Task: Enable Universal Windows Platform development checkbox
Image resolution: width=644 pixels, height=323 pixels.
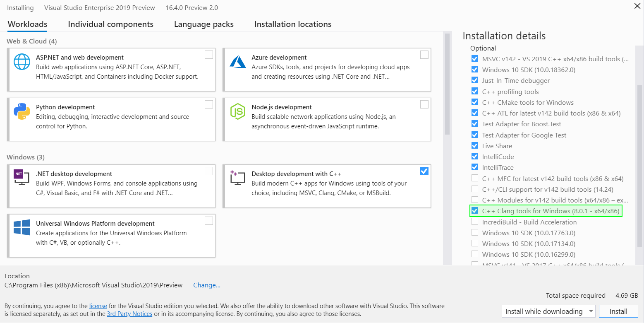Action: coord(209,221)
